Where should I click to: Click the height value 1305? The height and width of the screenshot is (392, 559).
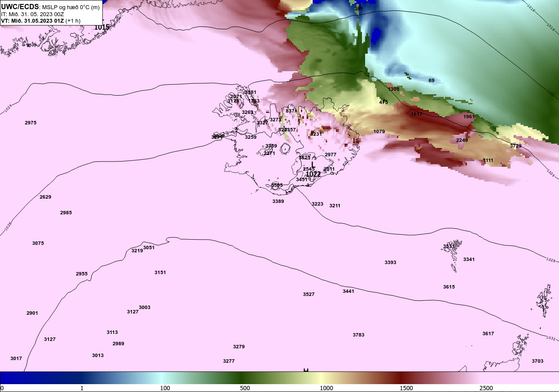coord(393,89)
